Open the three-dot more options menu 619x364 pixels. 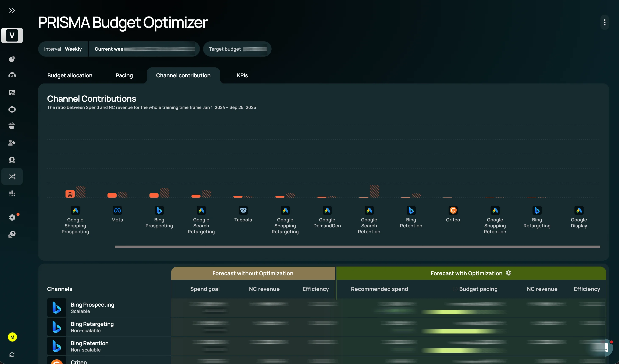tap(605, 22)
